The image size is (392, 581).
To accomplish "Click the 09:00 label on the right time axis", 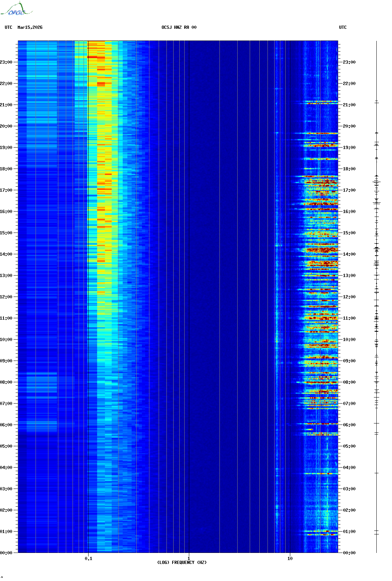I will [349, 361].
